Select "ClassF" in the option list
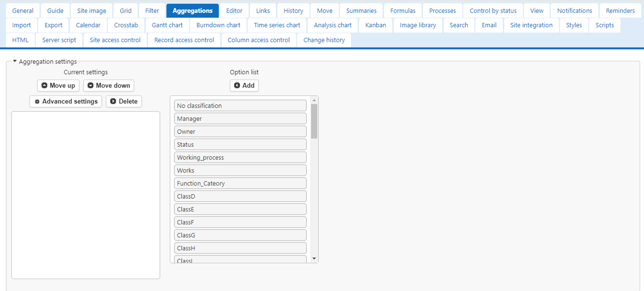This screenshot has height=291, width=644. 240,222
